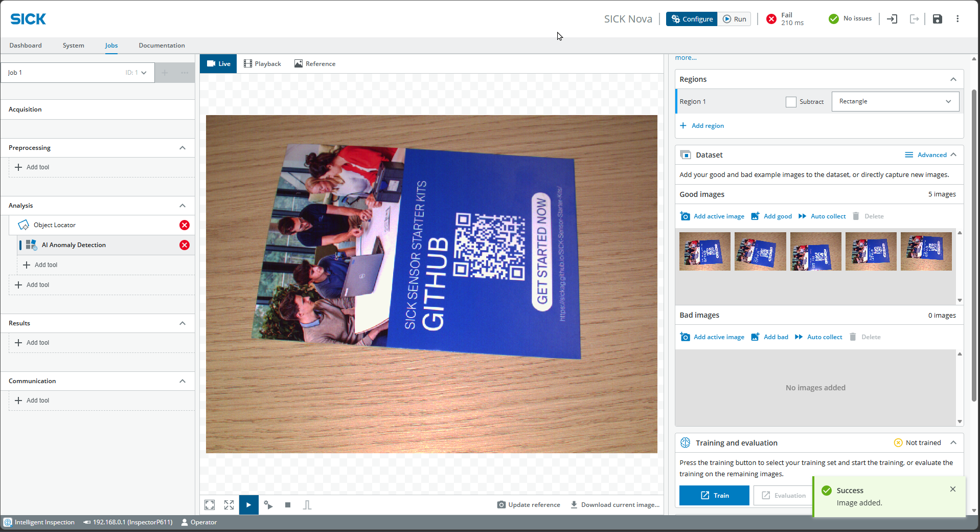Switch to Configure mode
This screenshot has height=532, width=980.
(692, 19)
